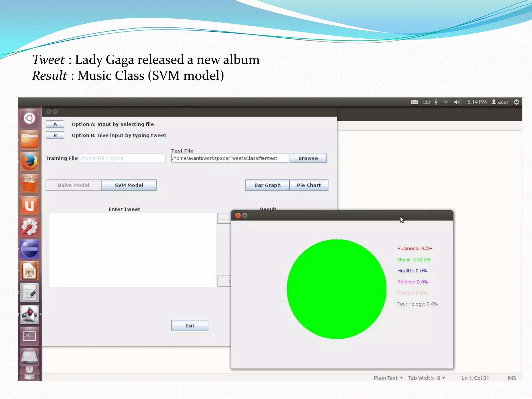Click the Browse button for test file
The height and width of the screenshot is (399, 532).
(308, 158)
